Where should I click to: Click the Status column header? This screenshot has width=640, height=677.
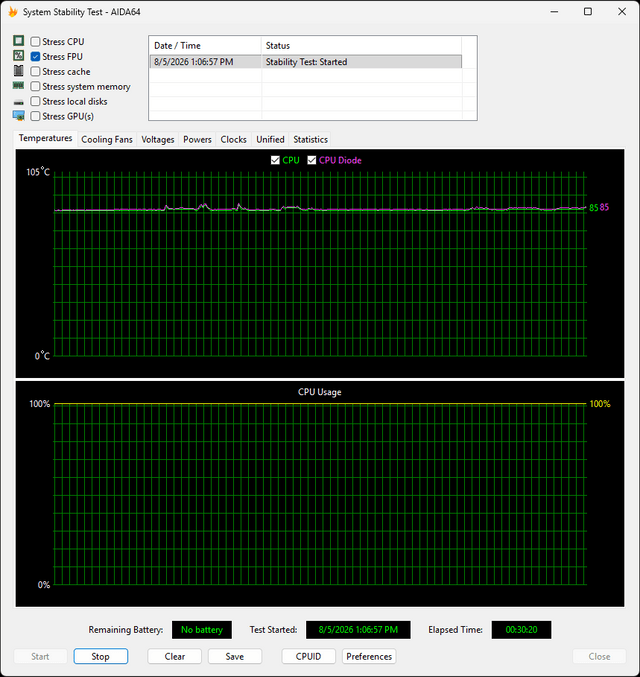[361, 45]
